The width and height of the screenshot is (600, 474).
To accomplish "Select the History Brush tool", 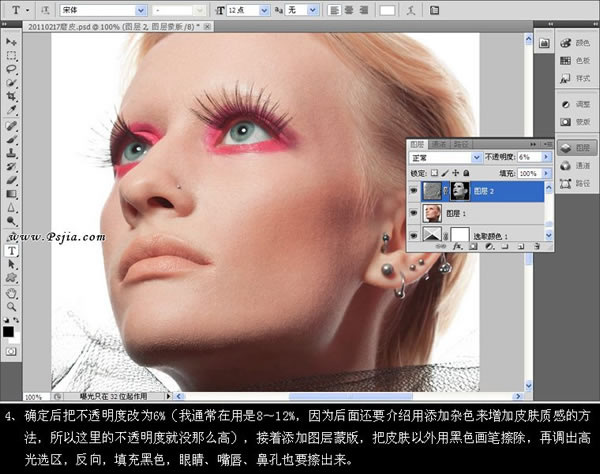I will point(11,166).
